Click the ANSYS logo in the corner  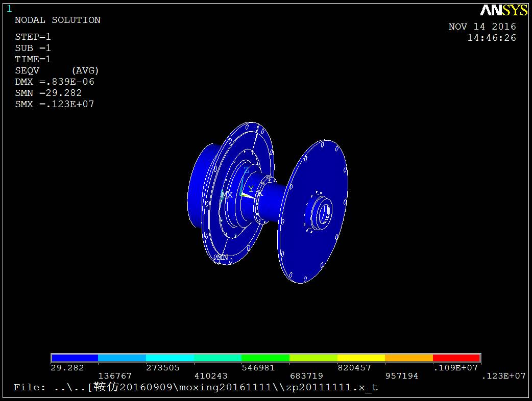503,10
